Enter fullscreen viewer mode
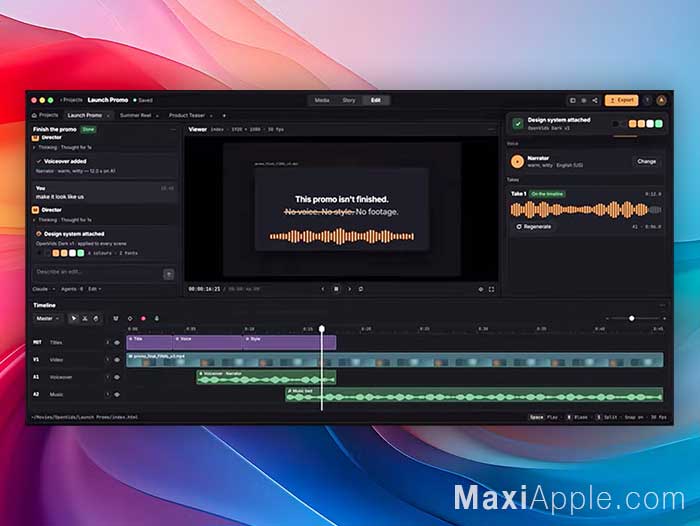 [492, 289]
